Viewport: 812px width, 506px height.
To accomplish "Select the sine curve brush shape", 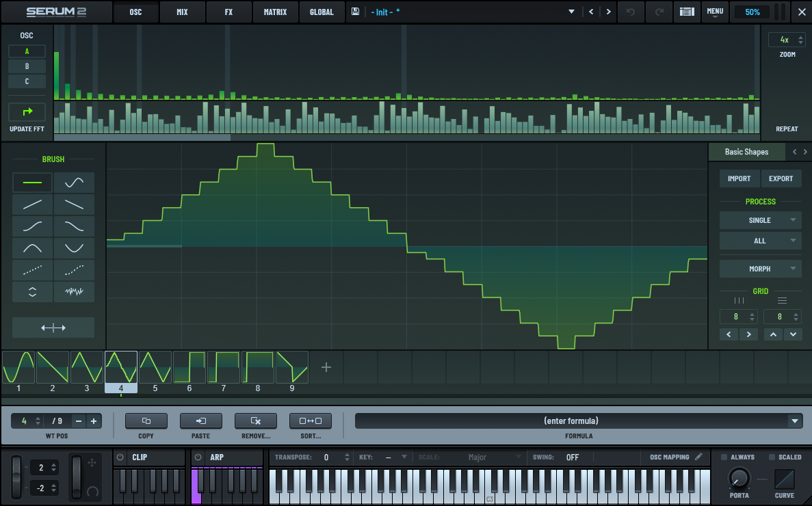I will coord(74,183).
